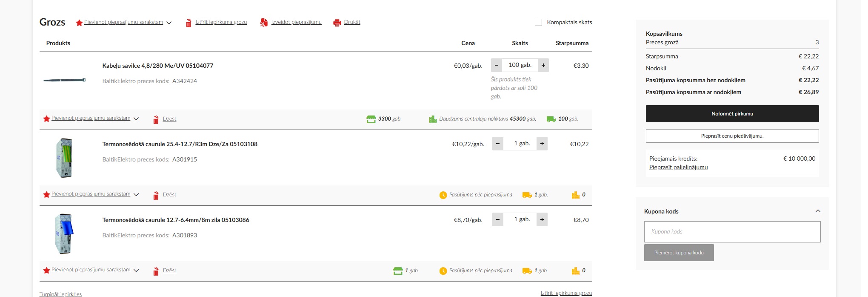The image size is (868, 297).
Task: Open wishlist dropdown arrow under Kabeļu savilce
Action: [x=136, y=119]
